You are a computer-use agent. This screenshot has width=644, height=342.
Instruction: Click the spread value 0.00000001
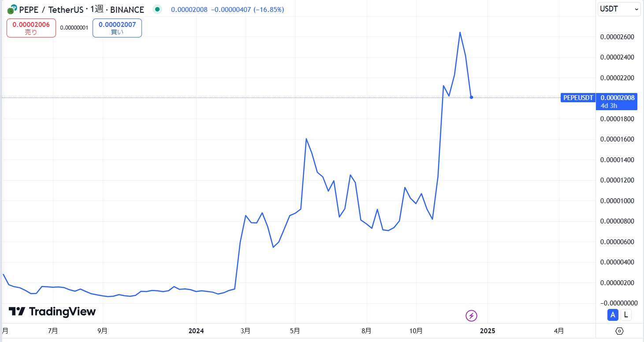click(x=74, y=28)
